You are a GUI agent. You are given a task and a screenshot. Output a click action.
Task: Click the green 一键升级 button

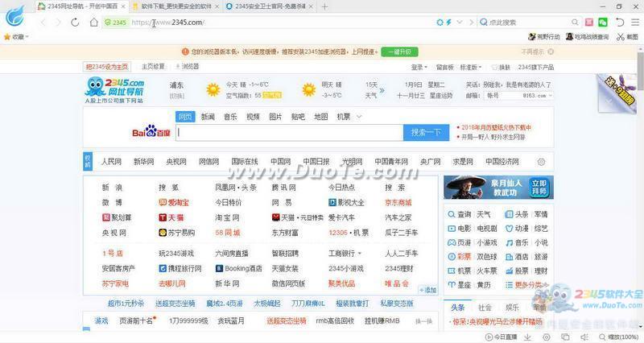click(x=399, y=52)
